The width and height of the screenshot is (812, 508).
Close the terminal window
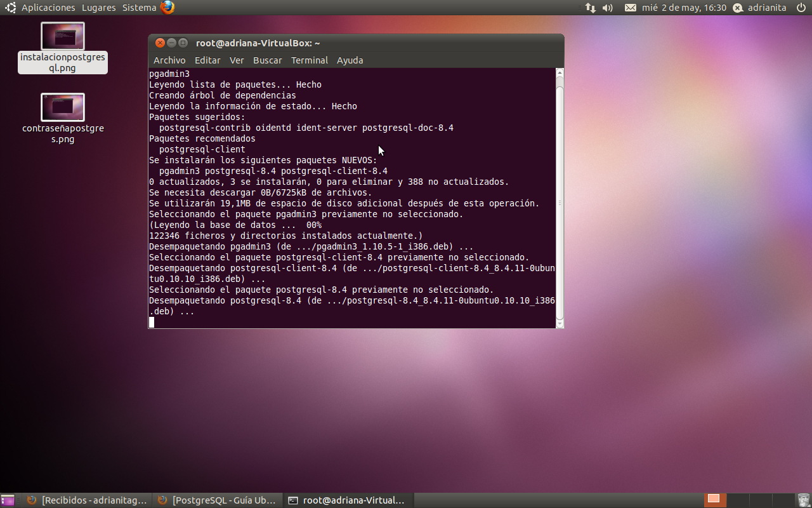click(x=160, y=43)
